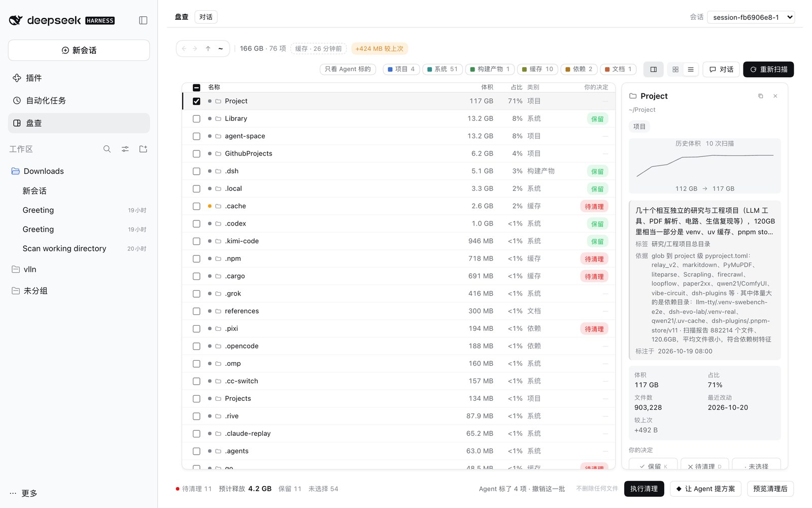This screenshot has width=812, height=508.
Task: Toggle the select-all header checkbox
Action: [x=196, y=87]
